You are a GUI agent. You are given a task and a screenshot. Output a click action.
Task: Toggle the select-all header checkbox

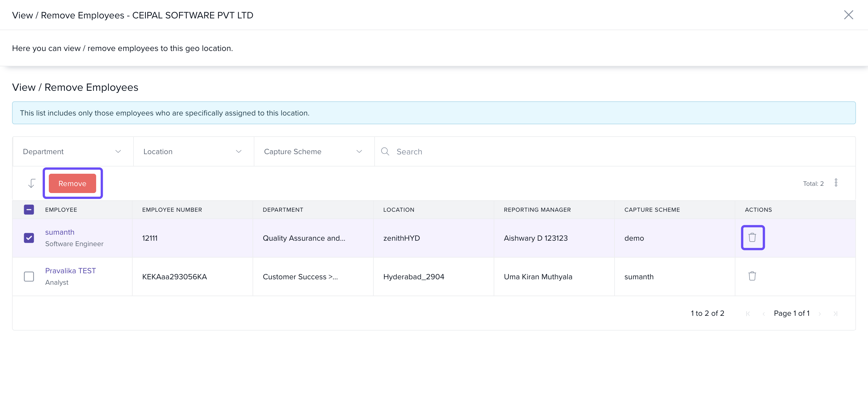pyautogui.click(x=29, y=210)
